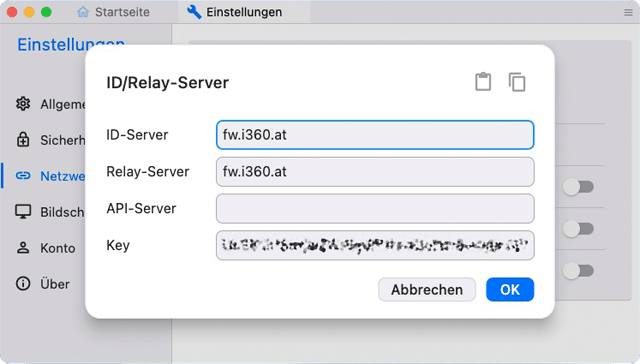Click the link icon for Netzwerk
Image resolution: width=640 pixels, height=364 pixels.
23,176
